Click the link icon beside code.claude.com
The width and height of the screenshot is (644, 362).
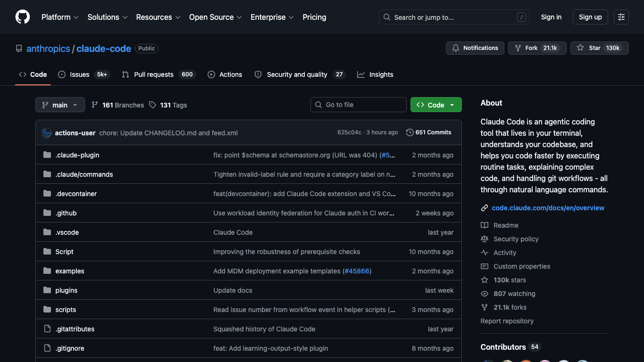(x=485, y=208)
